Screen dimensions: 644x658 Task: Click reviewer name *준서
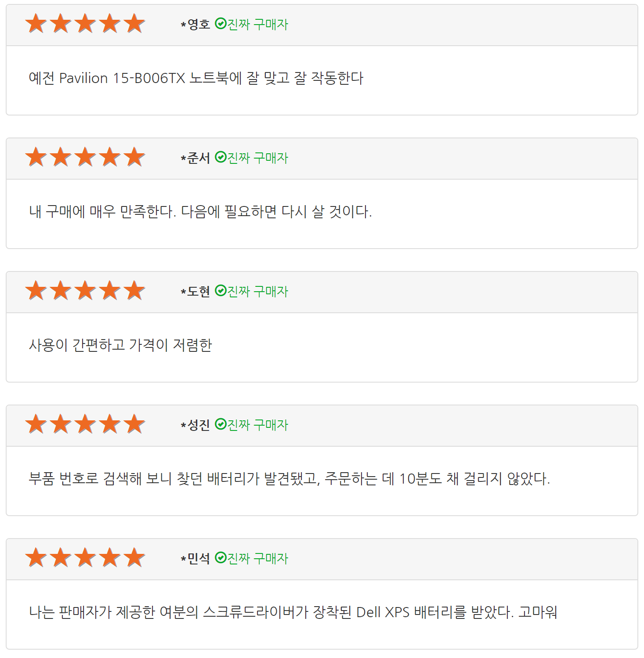tap(195, 158)
